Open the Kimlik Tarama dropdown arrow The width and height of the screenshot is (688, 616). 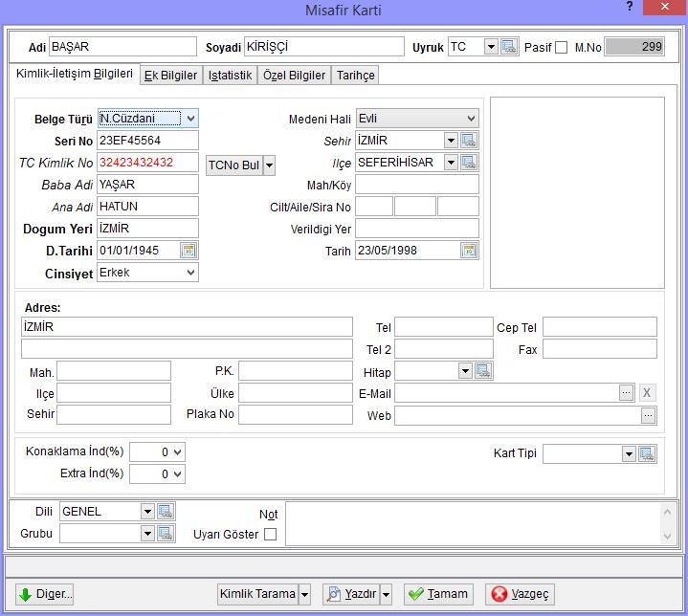[x=304, y=595]
